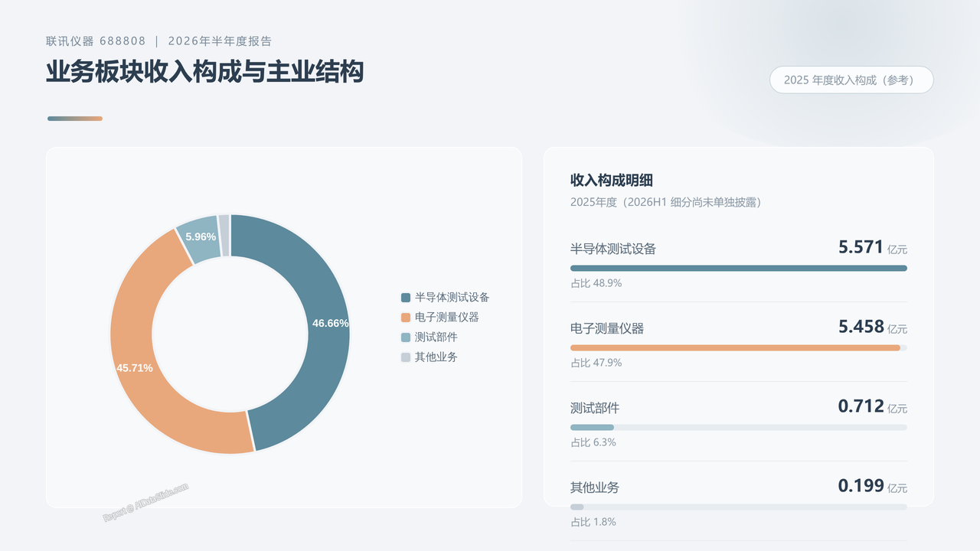Click the 电子测量仪器 row title in the detail list
The height and width of the screenshot is (551, 980).
607,328
